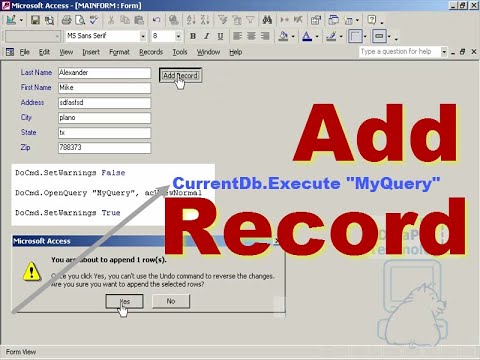This screenshot has height=360, width=480.
Task: Click the Save toolbar icon
Action: coord(35,20)
